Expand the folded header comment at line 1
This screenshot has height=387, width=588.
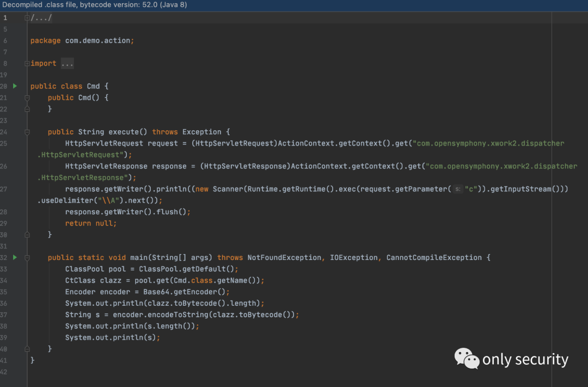27,17
